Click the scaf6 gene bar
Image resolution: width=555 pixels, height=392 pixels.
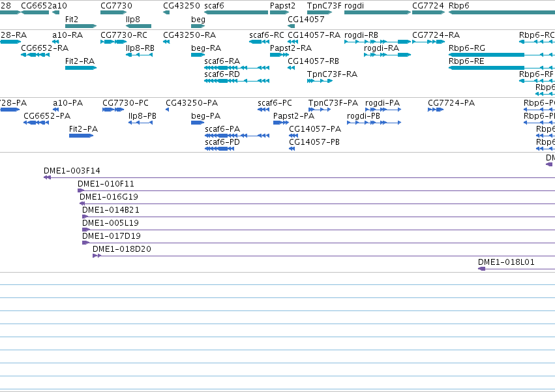(236, 12)
